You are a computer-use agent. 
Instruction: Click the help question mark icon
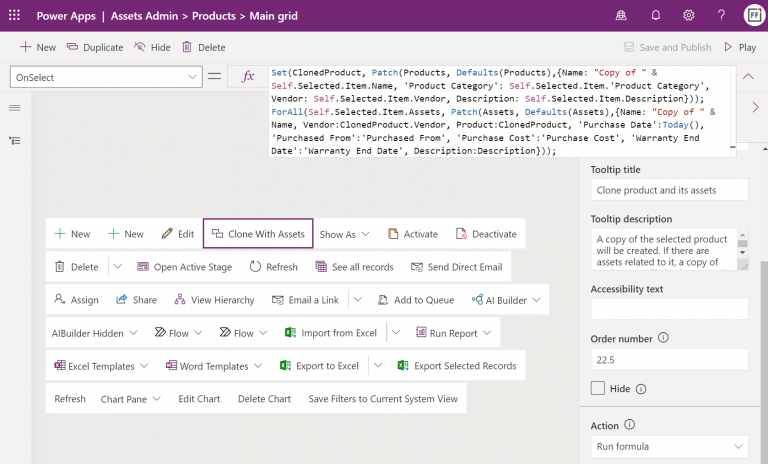[x=721, y=16]
